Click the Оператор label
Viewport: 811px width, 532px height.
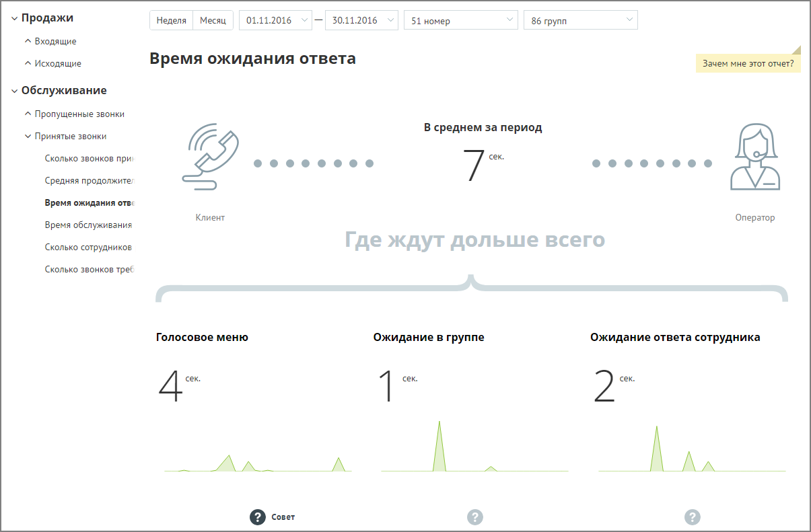click(755, 217)
